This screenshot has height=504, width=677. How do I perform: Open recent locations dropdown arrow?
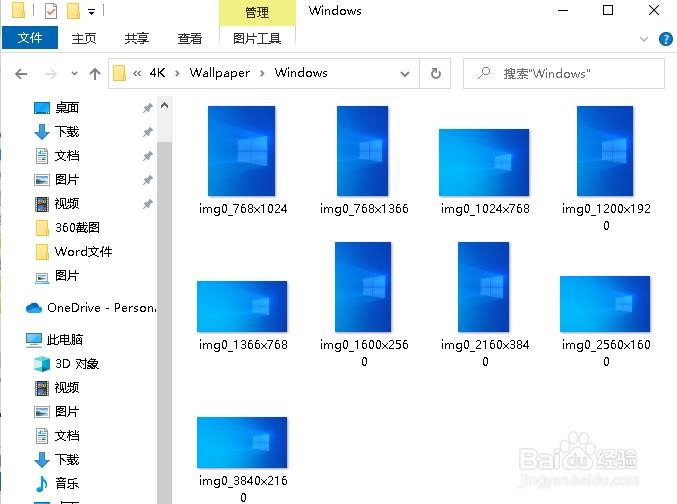click(x=74, y=74)
